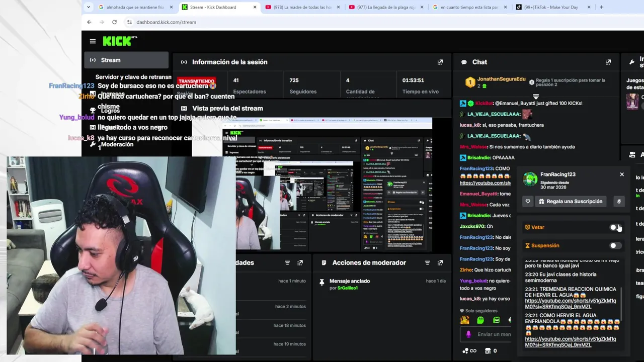Viewport: 644px width, 362px height.
Task: Click the heart icon in FranRacing123 card
Action: [x=528, y=201]
